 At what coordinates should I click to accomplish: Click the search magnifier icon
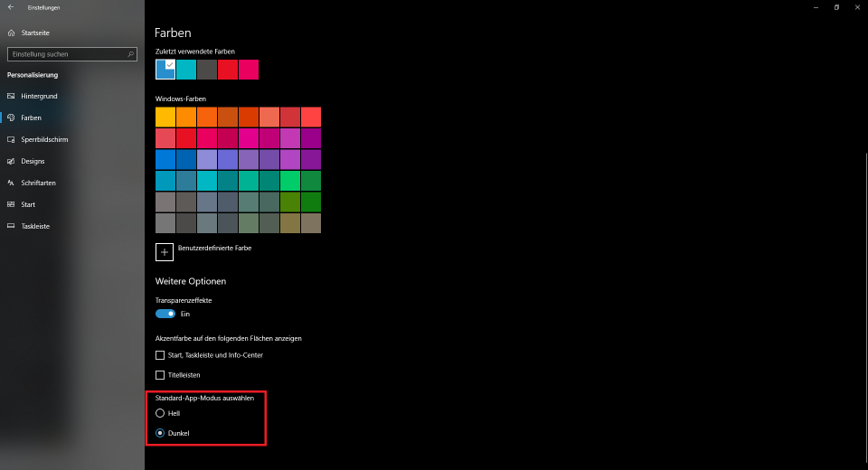point(130,54)
